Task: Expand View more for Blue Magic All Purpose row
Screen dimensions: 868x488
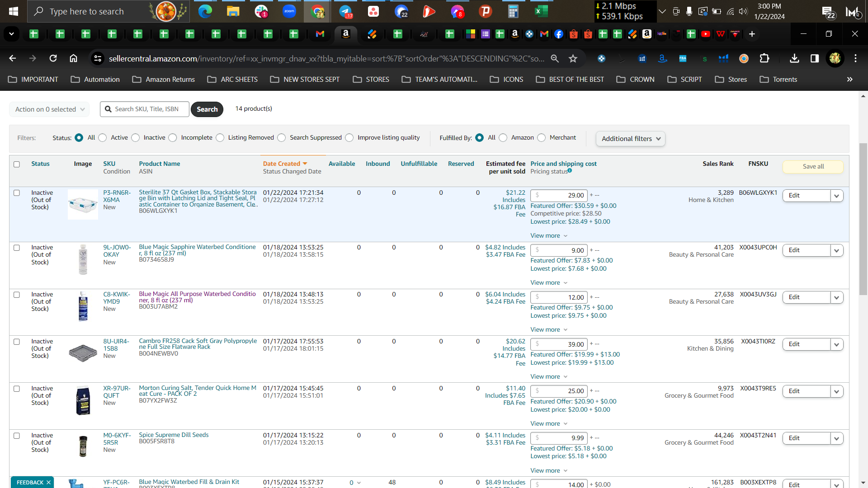Action: pos(549,329)
